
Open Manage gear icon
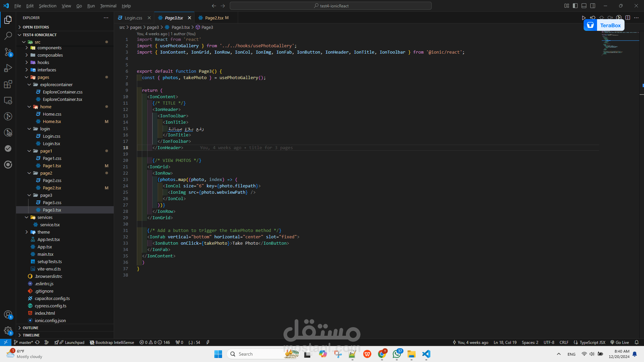pos(8,331)
